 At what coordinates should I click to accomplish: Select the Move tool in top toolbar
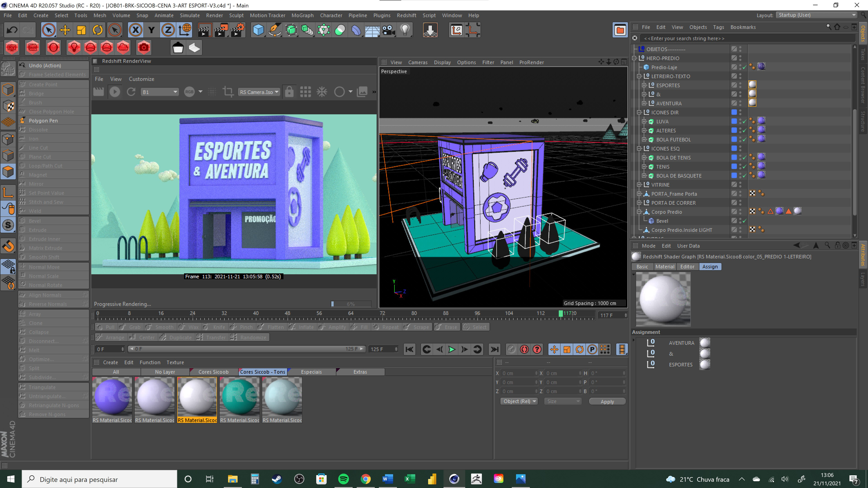tap(65, 30)
